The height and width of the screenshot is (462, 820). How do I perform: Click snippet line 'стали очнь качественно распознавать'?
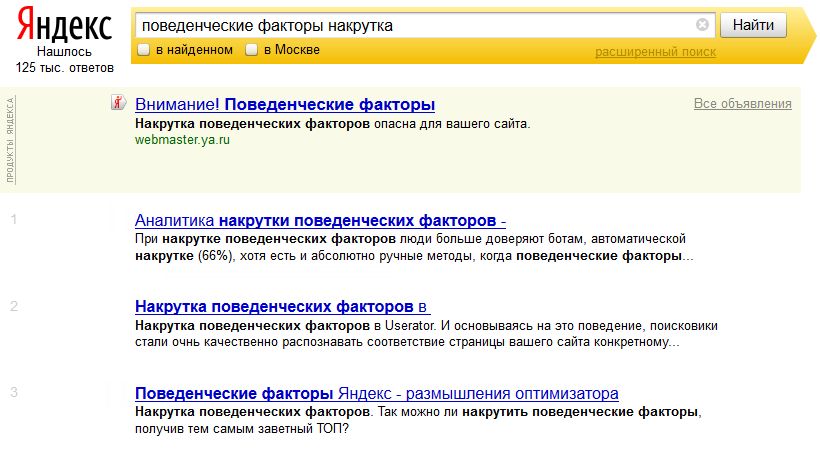point(250,342)
